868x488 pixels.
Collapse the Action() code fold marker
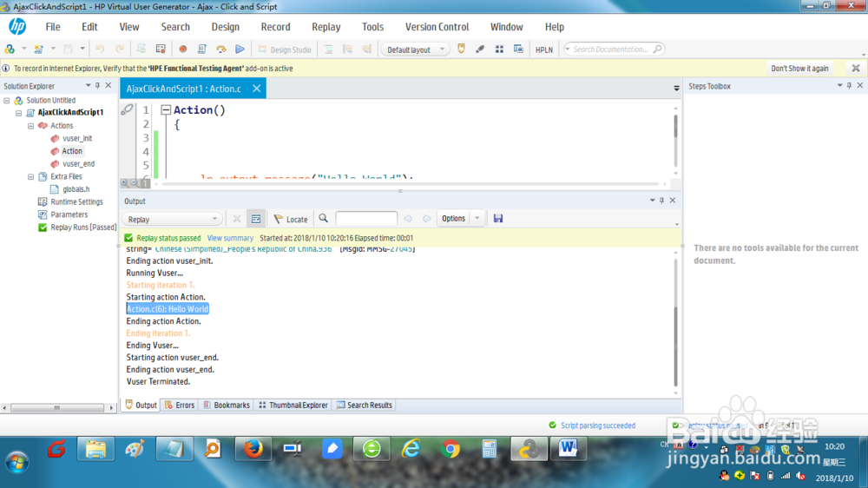166,110
